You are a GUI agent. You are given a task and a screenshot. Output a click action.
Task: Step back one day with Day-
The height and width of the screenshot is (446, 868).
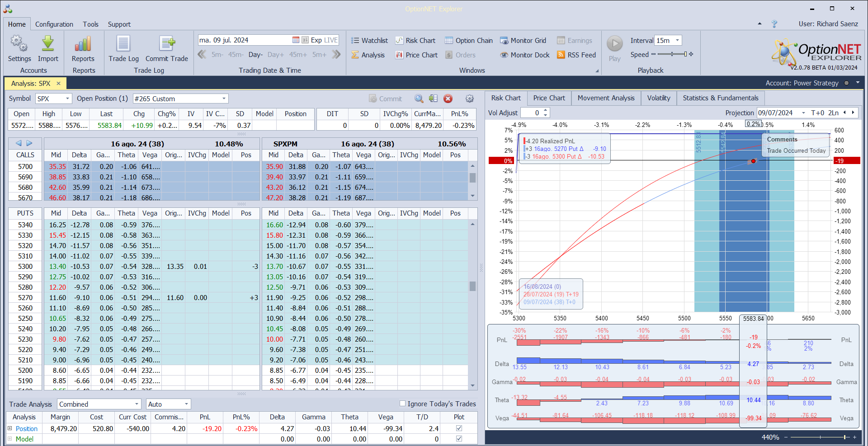click(x=255, y=55)
